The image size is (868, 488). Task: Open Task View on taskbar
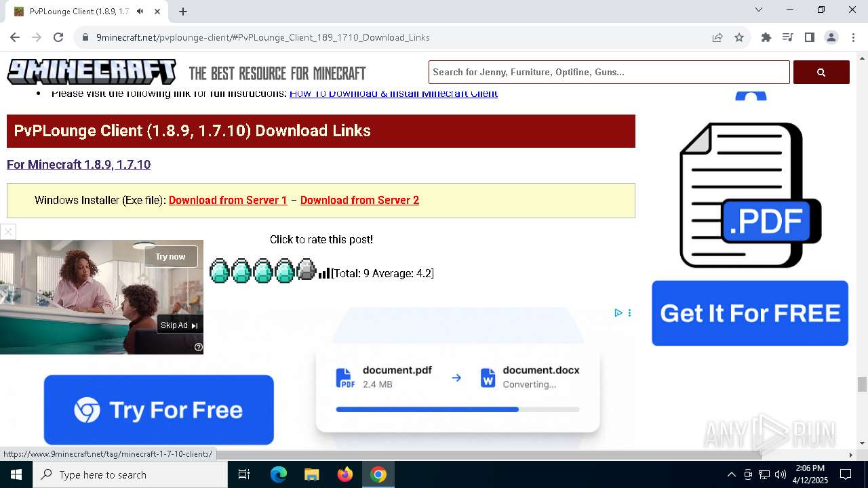pos(244,474)
